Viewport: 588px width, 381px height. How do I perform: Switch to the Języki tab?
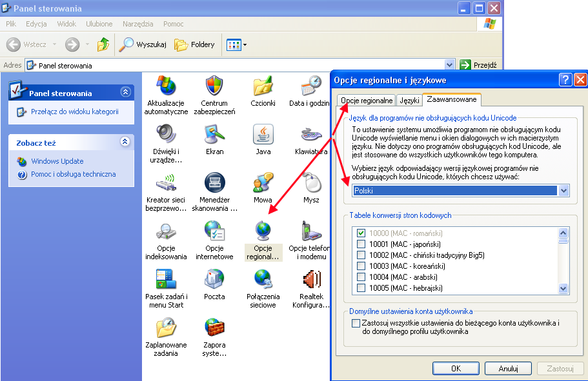(409, 101)
